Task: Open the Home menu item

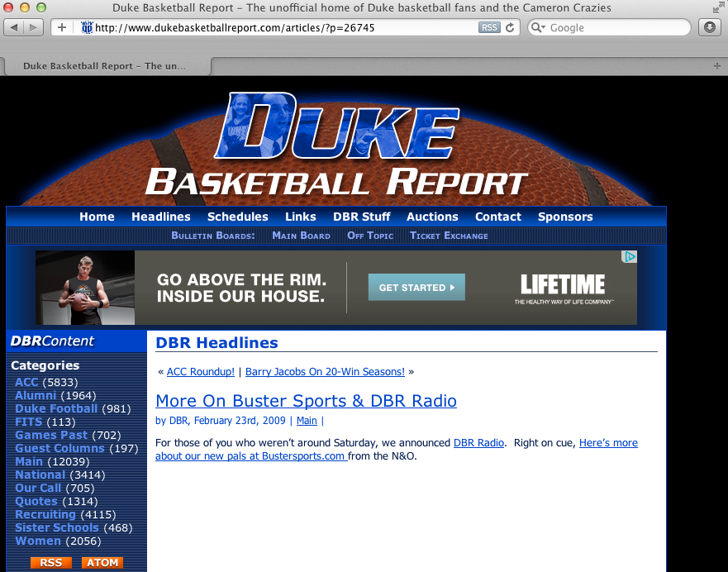Action: [x=97, y=217]
